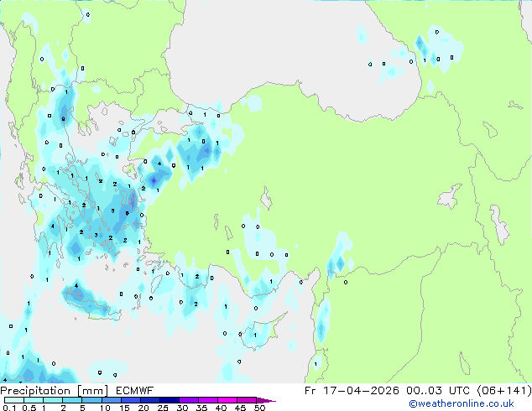Image resolution: width=532 pixels, height=411 pixels.
Task: Select the 'ECMWF' model label
Action: 135,391
